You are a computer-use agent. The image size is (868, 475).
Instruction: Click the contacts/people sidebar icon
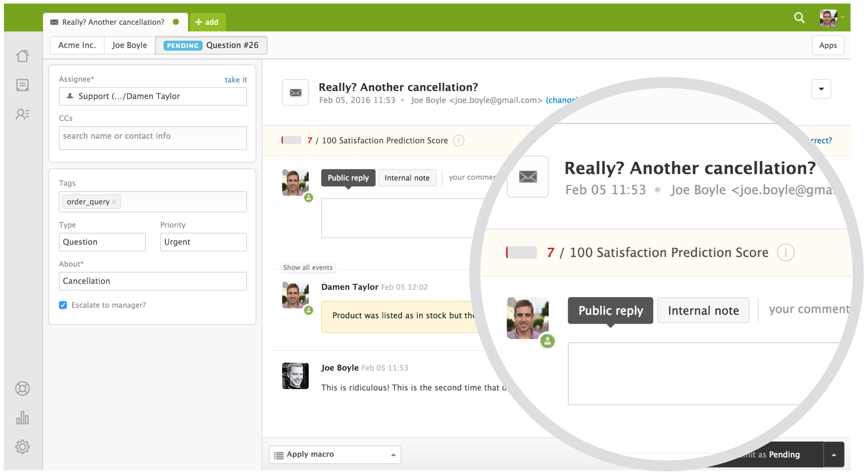[23, 114]
